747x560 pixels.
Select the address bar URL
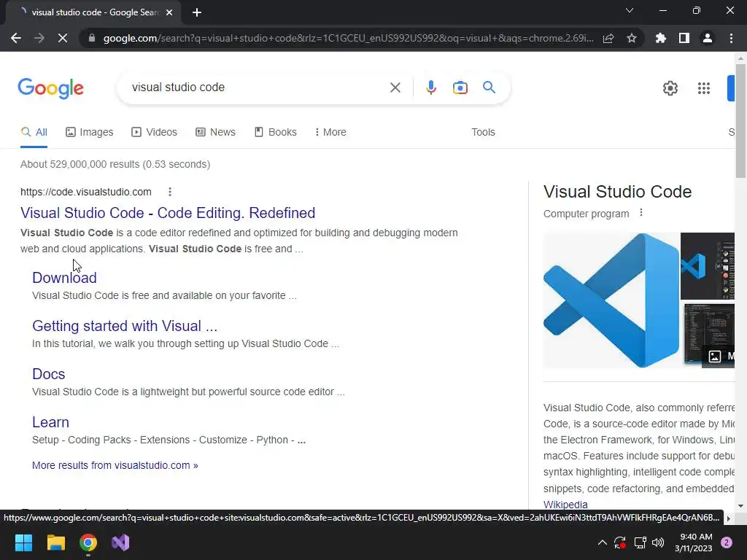click(x=348, y=38)
